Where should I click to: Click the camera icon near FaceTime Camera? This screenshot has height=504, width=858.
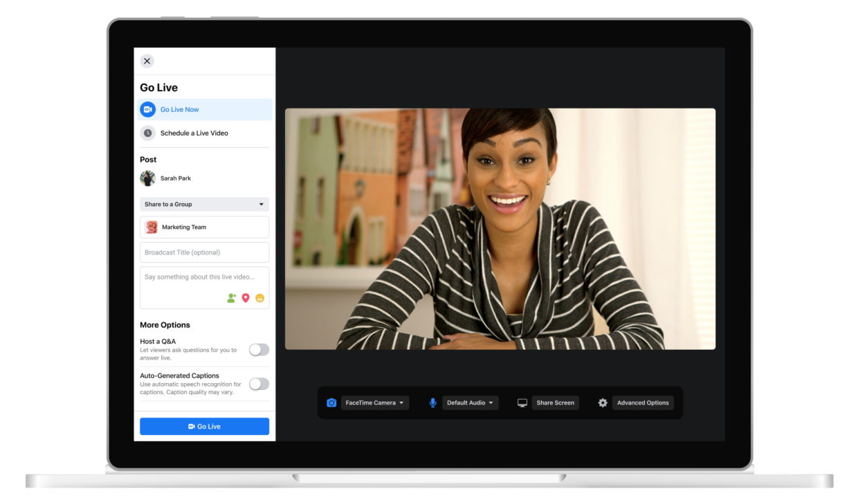point(331,402)
